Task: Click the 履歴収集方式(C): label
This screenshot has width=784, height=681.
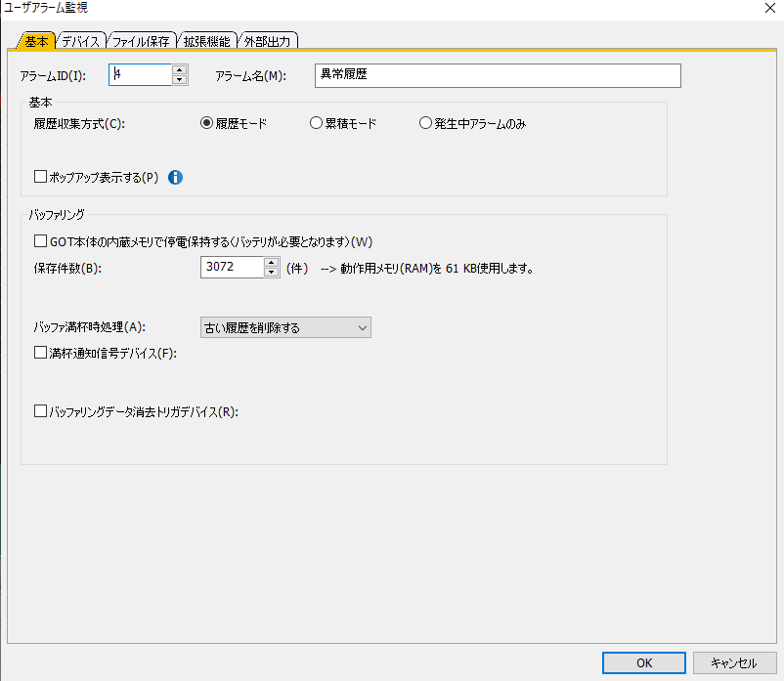Action: [79, 123]
